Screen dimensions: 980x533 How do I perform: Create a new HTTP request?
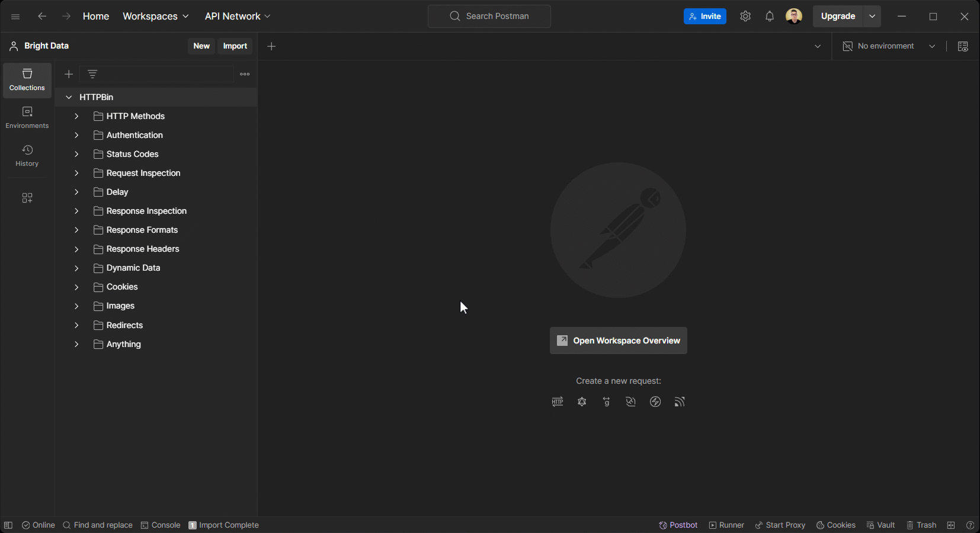558,402
